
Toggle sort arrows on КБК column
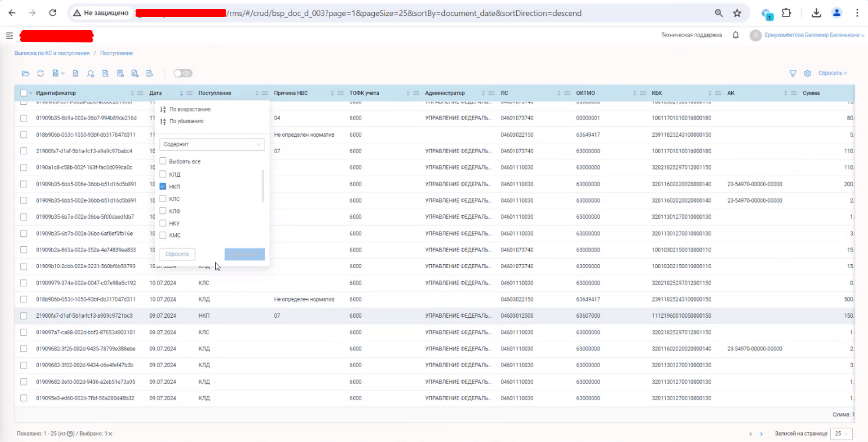click(x=709, y=93)
